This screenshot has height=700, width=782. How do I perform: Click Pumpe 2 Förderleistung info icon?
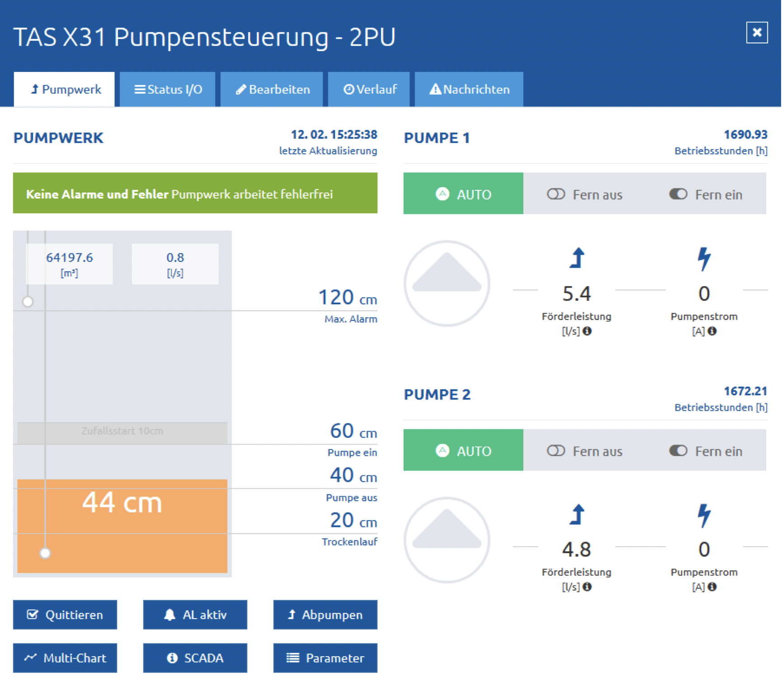587,587
